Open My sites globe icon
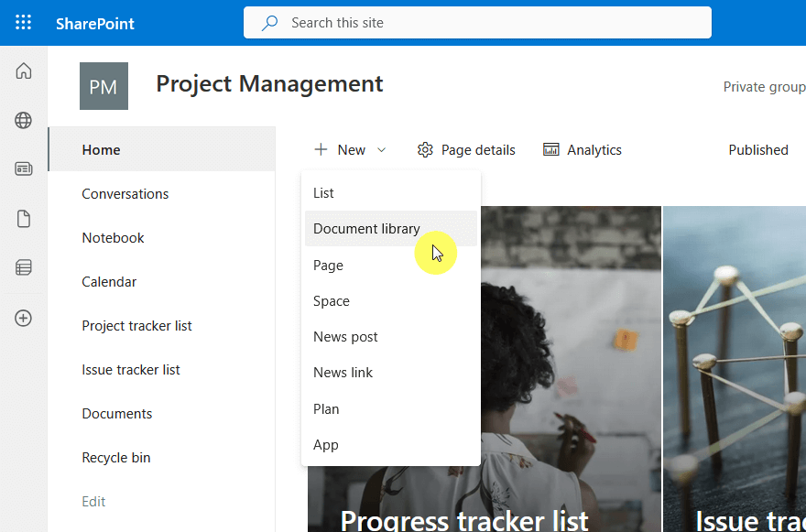Image resolution: width=806 pixels, height=532 pixels. click(23, 120)
